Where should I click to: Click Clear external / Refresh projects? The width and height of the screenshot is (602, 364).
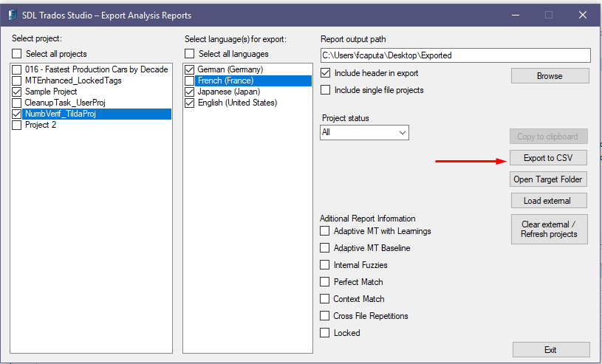[x=550, y=229]
